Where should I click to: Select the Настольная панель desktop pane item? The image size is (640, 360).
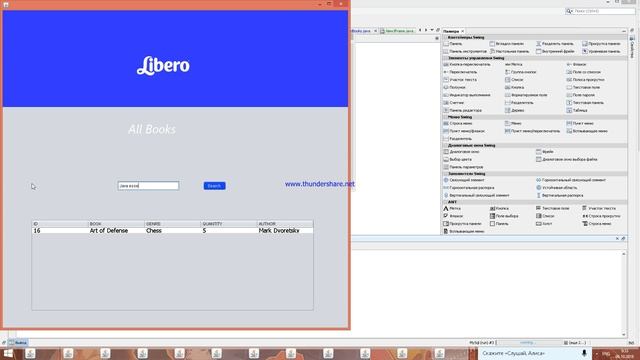pyautogui.click(x=509, y=51)
